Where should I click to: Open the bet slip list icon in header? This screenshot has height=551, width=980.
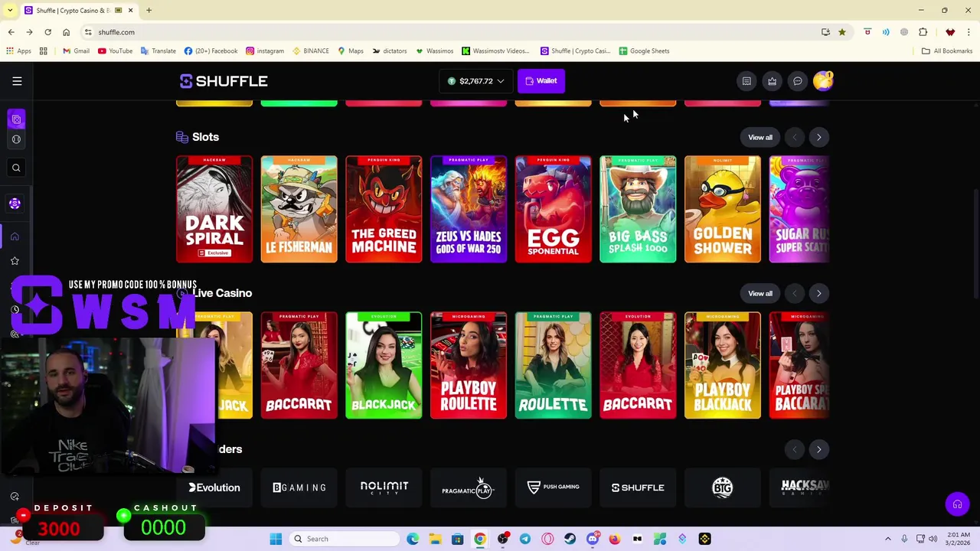pos(746,81)
